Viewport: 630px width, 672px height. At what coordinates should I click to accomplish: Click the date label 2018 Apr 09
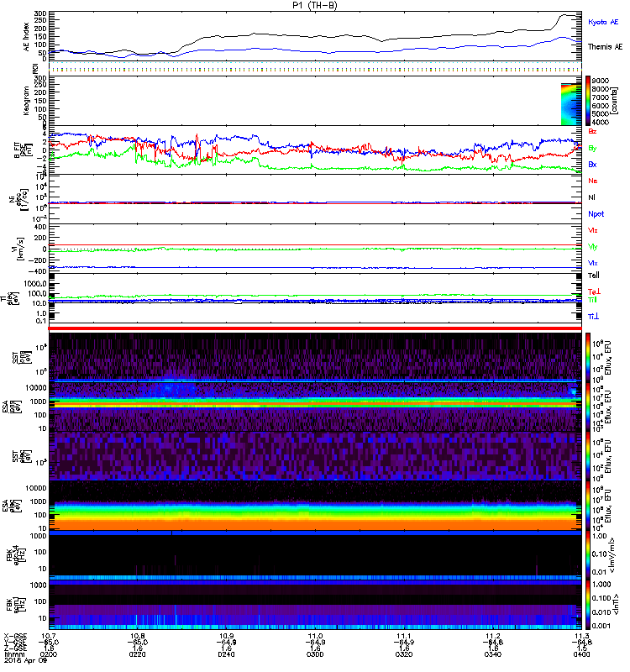coord(25,660)
